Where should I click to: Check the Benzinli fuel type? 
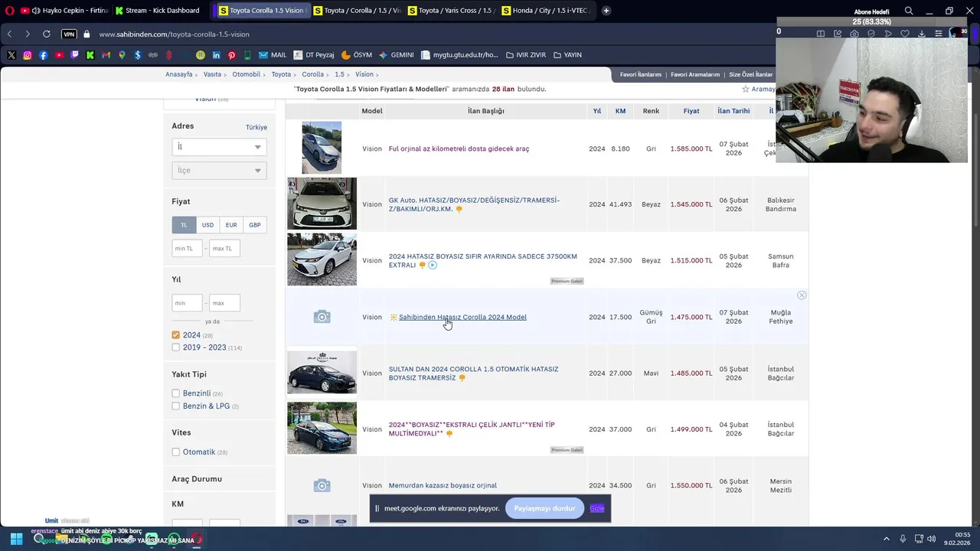click(x=175, y=393)
